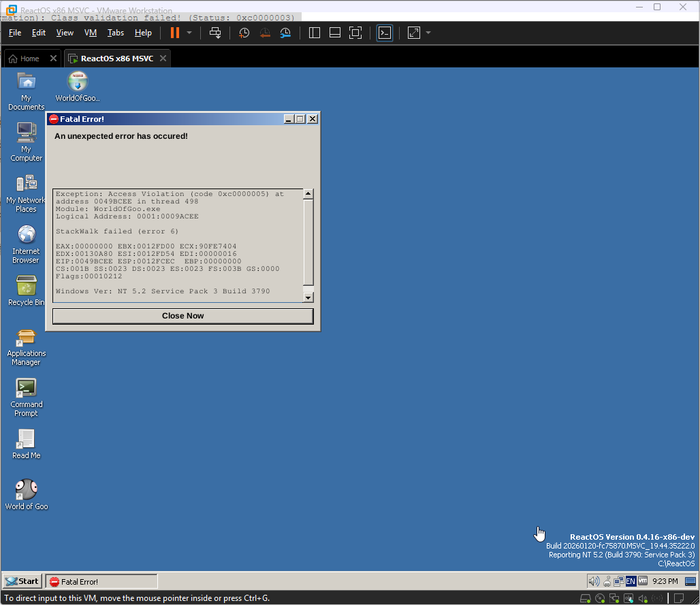Screen dimensions: 700x605
Task: Click the EN keyboard language indicator
Action: (x=631, y=581)
